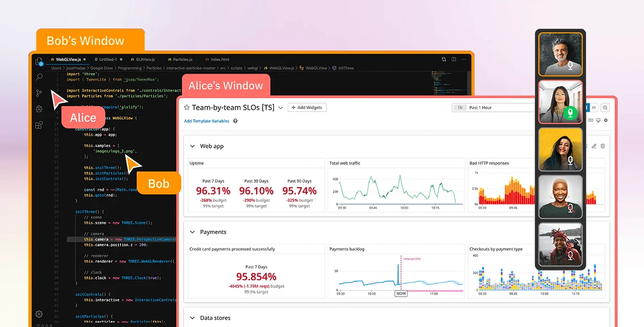The height and width of the screenshot is (327, 644).
Task: Open the Source Control view
Action: click(x=39, y=92)
